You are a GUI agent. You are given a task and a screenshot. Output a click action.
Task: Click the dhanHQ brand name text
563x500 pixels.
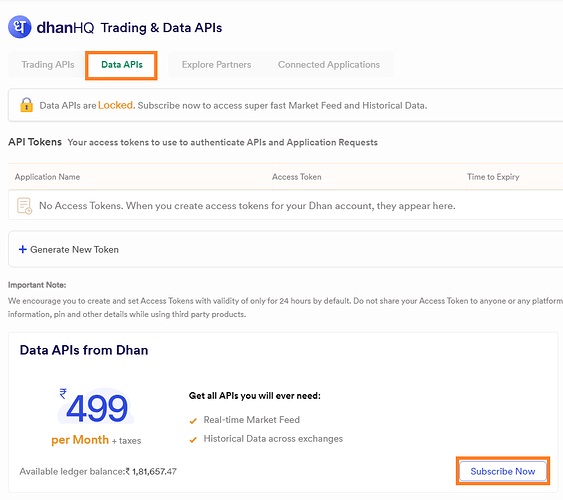coord(65,27)
